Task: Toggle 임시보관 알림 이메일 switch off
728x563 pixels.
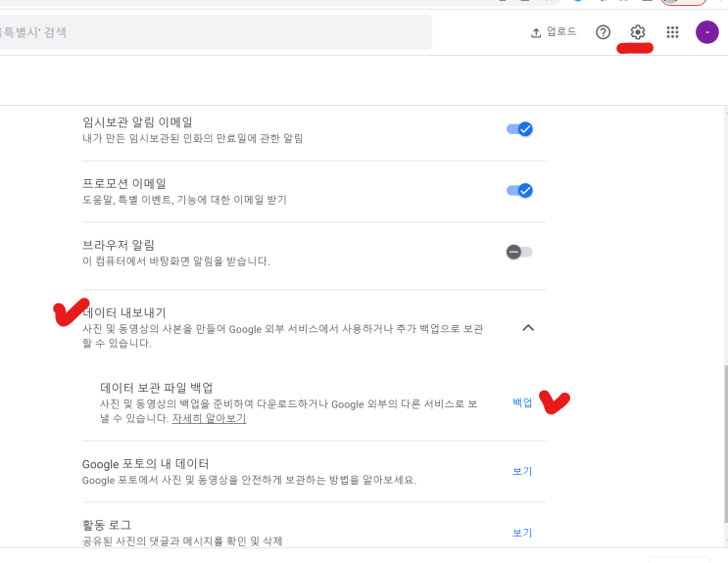Action: (519, 129)
